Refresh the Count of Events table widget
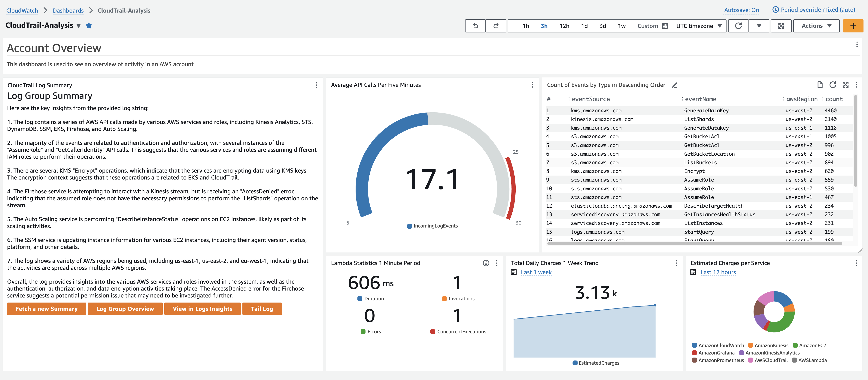This screenshot has height=380, width=868. 833,85
